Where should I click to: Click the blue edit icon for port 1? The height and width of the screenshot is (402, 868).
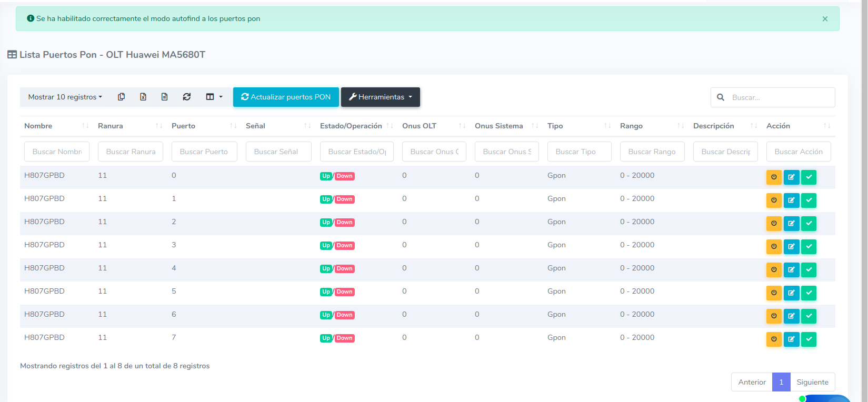pos(791,200)
